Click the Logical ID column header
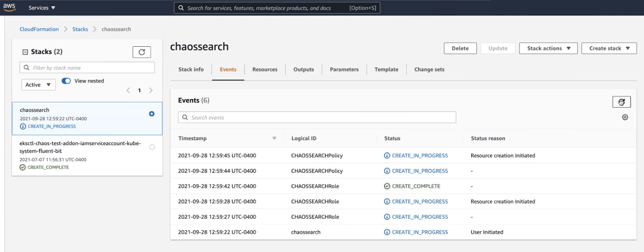644x252 pixels. [x=304, y=138]
